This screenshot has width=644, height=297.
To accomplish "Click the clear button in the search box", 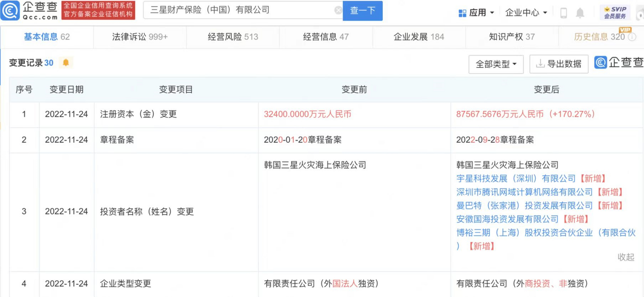I will pyautogui.click(x=339, y=10).
